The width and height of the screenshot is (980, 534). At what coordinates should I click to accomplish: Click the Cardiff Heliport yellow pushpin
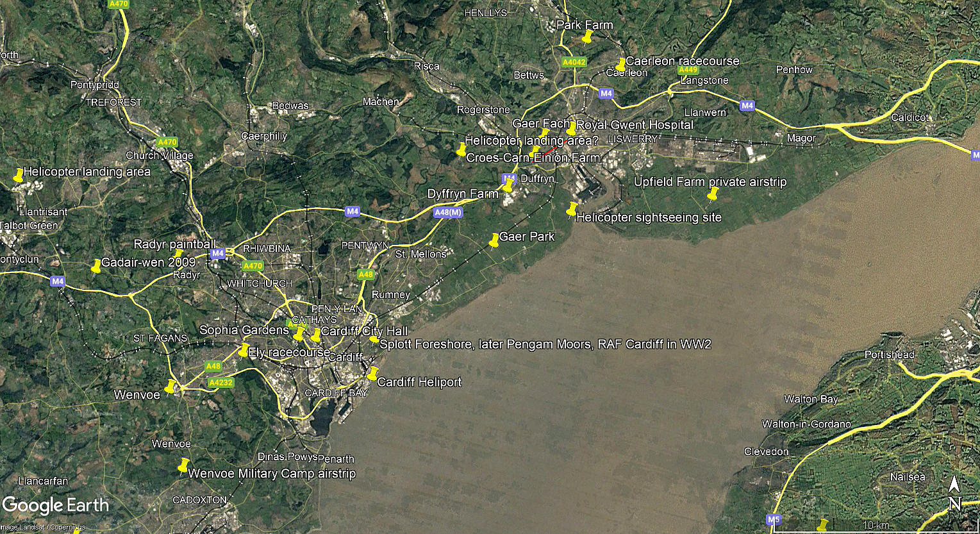372,373
